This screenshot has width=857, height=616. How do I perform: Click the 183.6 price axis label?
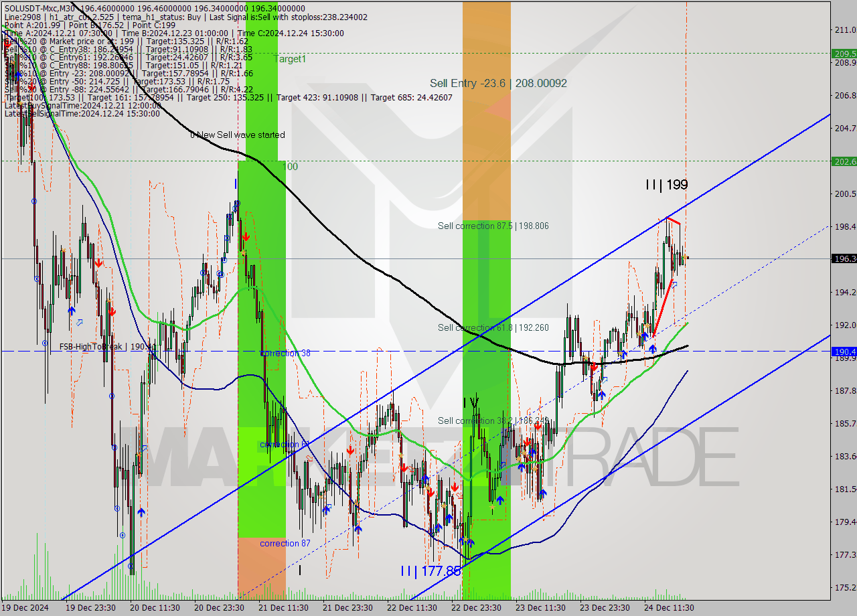click(845, 456)
